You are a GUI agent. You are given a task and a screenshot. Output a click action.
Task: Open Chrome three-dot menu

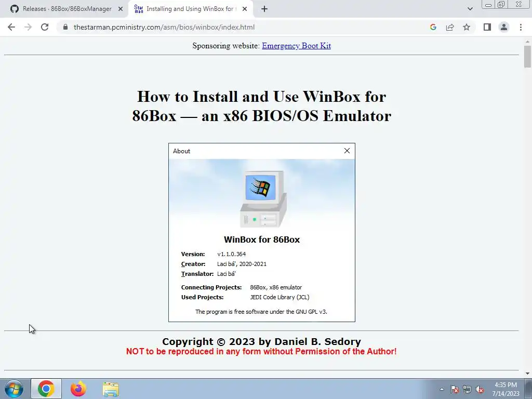[521, 27]
